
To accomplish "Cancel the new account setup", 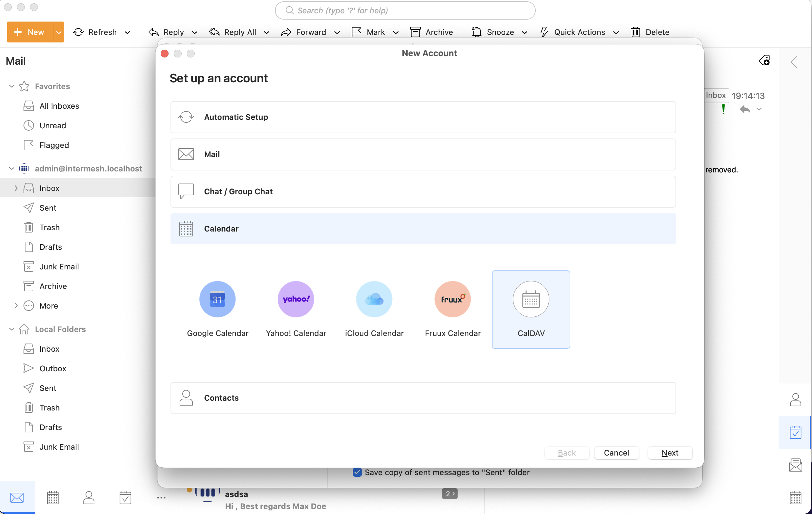I will coord(616,453).
